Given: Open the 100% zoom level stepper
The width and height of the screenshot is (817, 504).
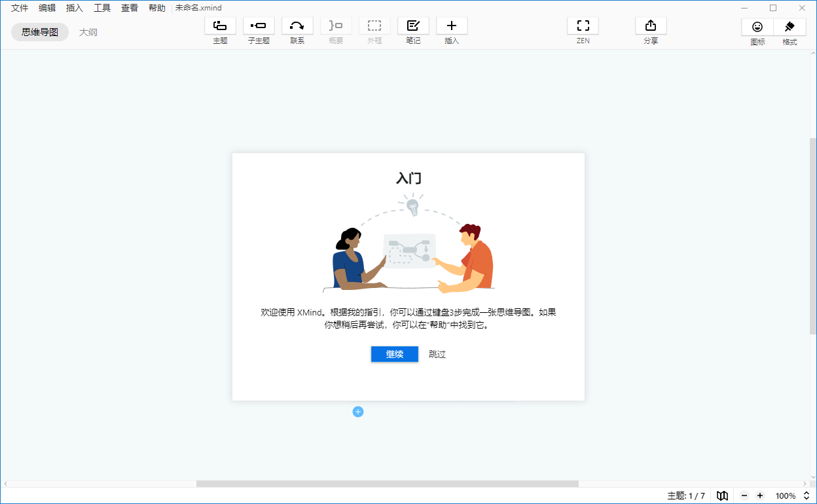Looking at the screenshot, I should (807, 495).
